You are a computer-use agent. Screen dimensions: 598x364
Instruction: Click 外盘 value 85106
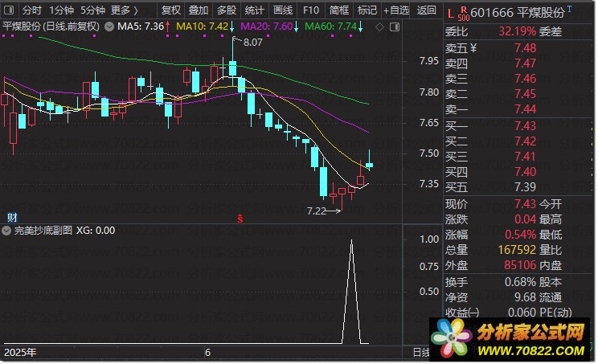tap(520, 265)
